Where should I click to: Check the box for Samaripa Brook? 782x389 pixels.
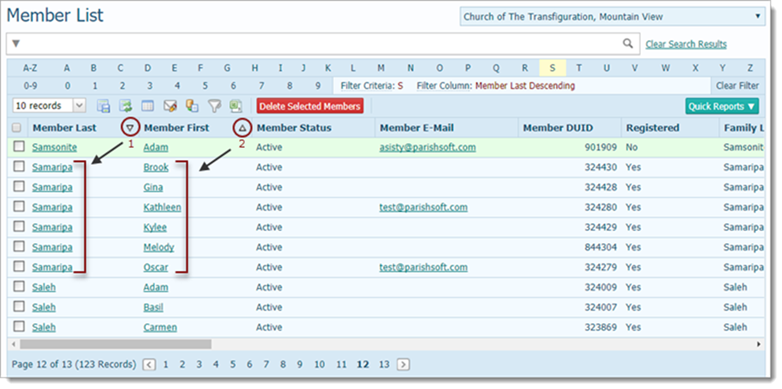(x=19, y=166)
